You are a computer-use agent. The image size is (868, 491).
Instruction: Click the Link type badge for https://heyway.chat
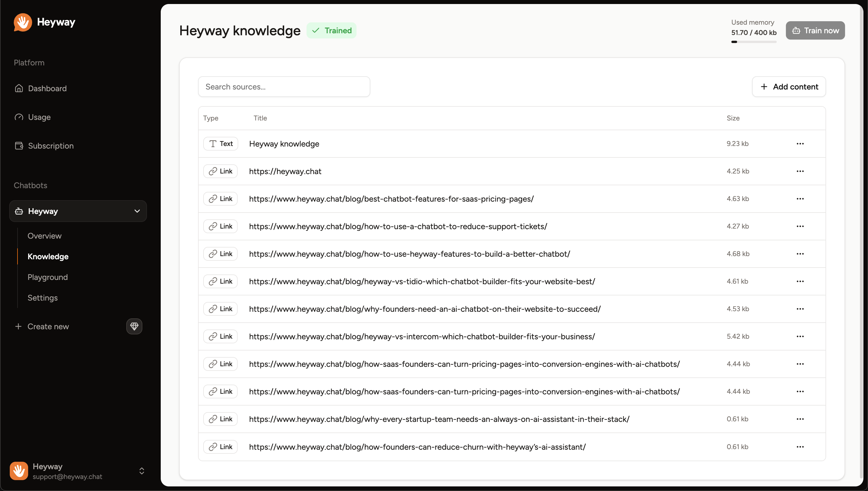coord(220,171)
